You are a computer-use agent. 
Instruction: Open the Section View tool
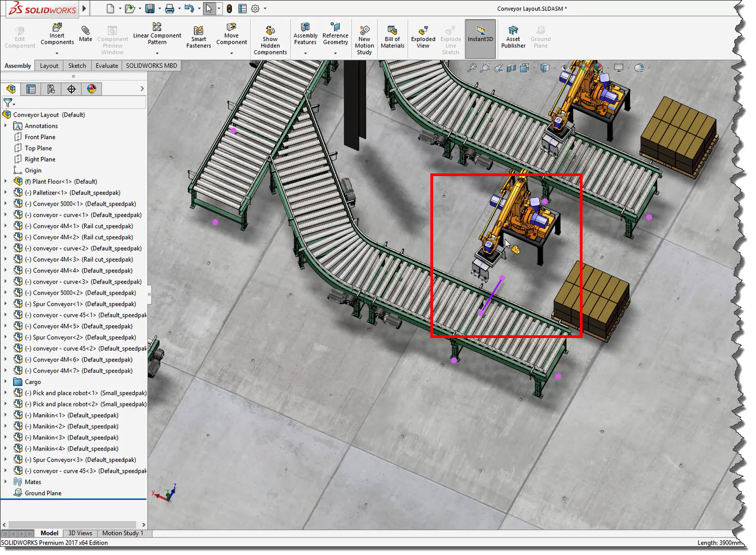(x=511, y=68)
